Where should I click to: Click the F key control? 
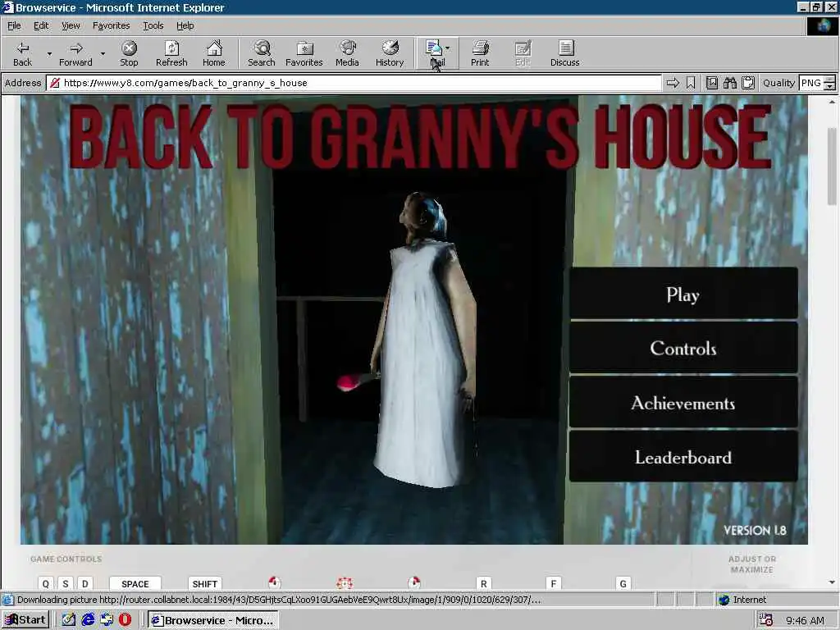point(554,583)
